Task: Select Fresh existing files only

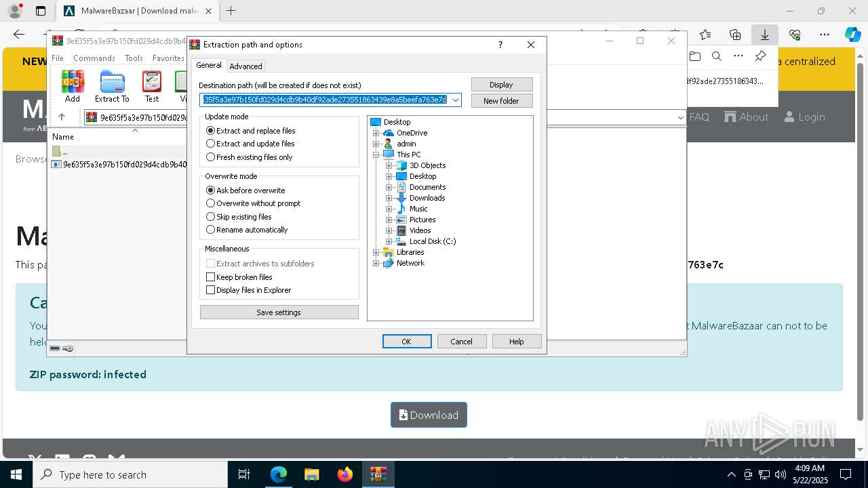Action: (249, 157)
